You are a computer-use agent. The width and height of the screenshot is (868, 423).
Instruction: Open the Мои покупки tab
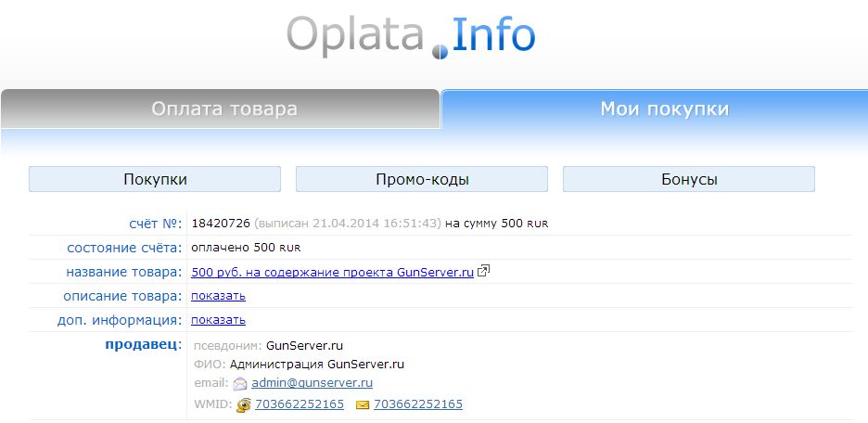664,109
